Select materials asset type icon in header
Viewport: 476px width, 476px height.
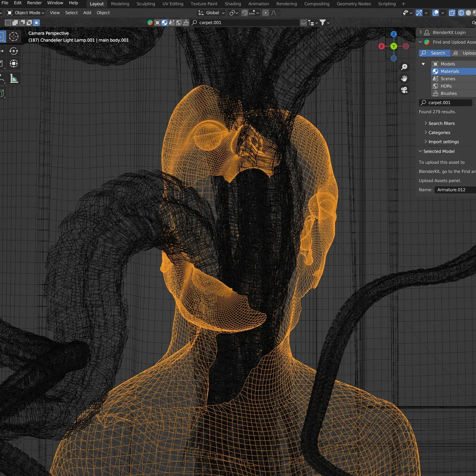coord(164,23)
